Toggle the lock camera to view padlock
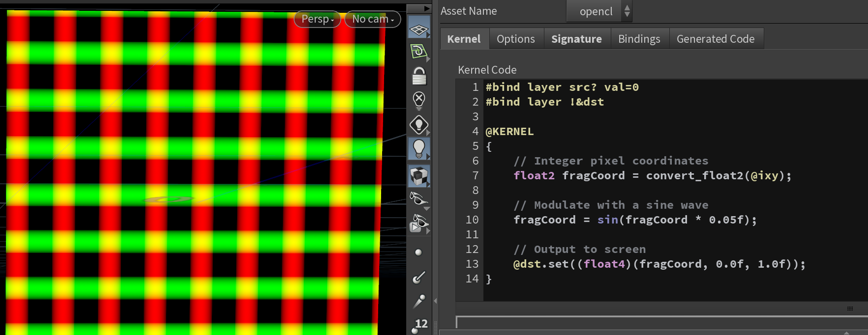Viewport: 868px width, 335px height. (x=419, y=76)
